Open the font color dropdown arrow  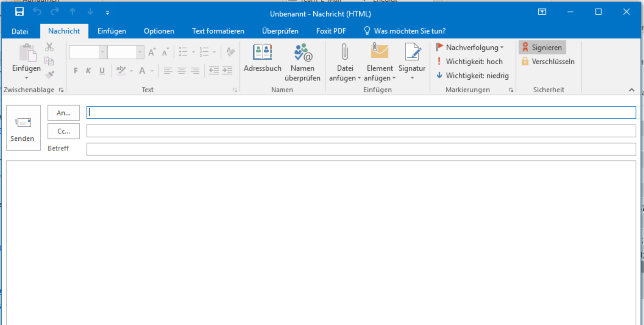click(x=152, y=71)
